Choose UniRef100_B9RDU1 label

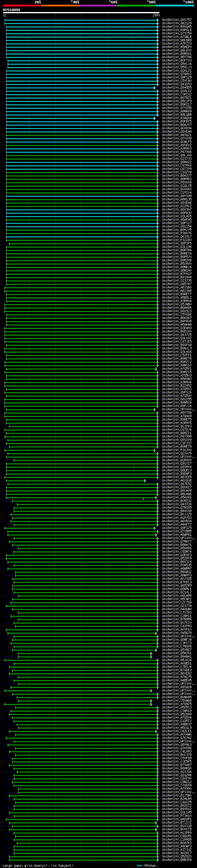tap(177, 54)
